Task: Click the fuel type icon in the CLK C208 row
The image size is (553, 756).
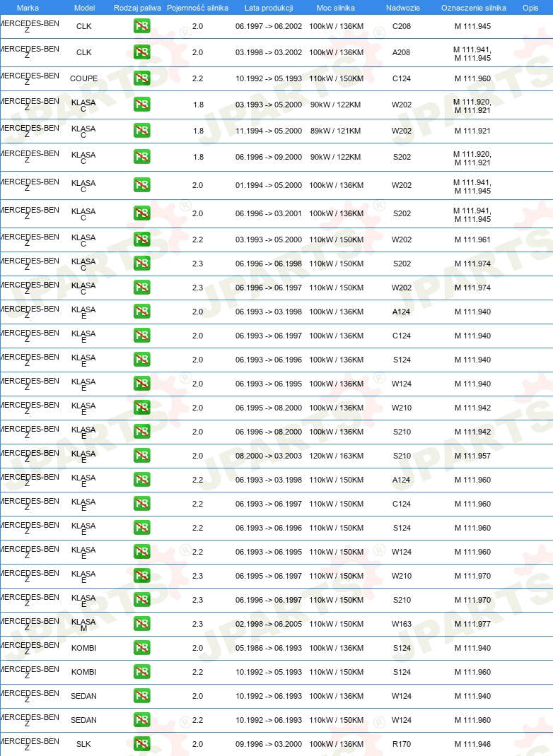Action: 142,26
